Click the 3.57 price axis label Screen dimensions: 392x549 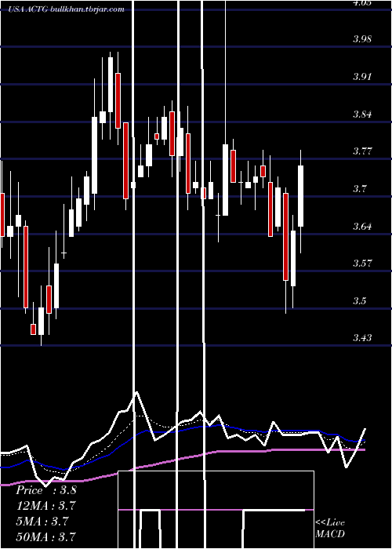click(362, 264)
